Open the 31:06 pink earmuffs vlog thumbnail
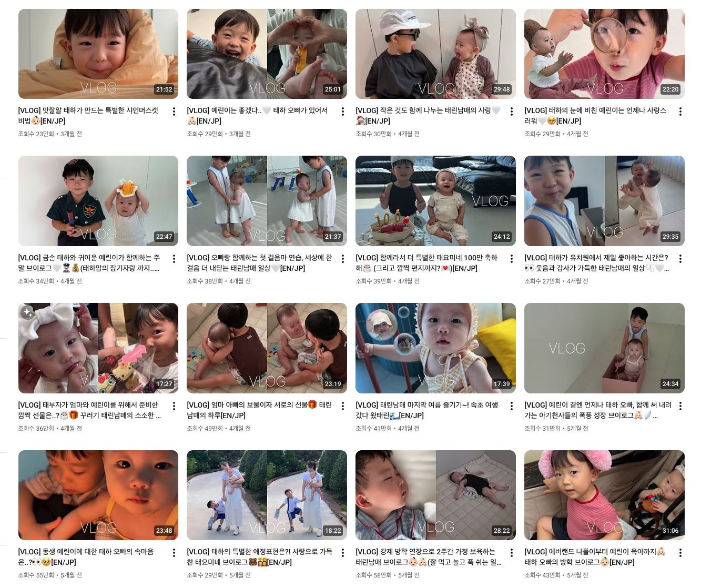This screenshot has height=588, width=701. [x=604, y=495]
